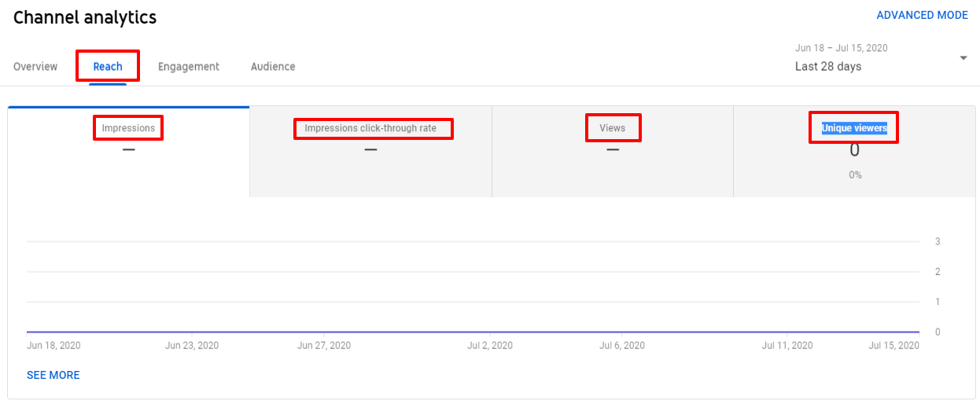Viewport: 980px width, 404px height.
Task: Expand the date range dropdown arrow
Action: click(963, 58)
